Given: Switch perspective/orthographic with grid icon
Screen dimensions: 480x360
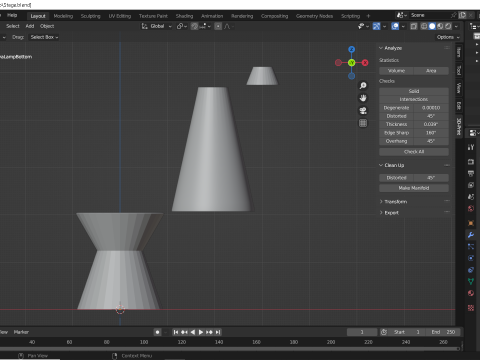Looking at the screenshot, I should 363,123.
